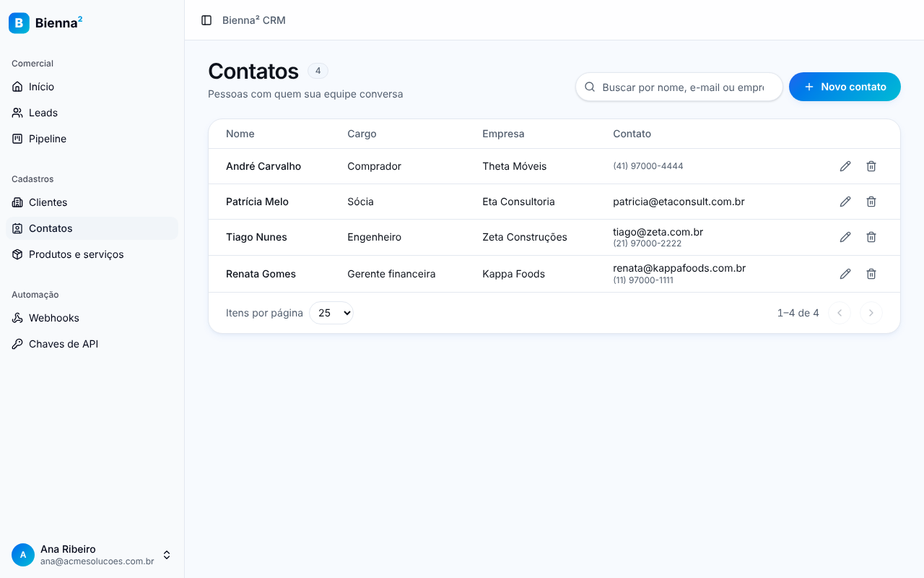Select Contatos in the sidebar

coord(92,228)
